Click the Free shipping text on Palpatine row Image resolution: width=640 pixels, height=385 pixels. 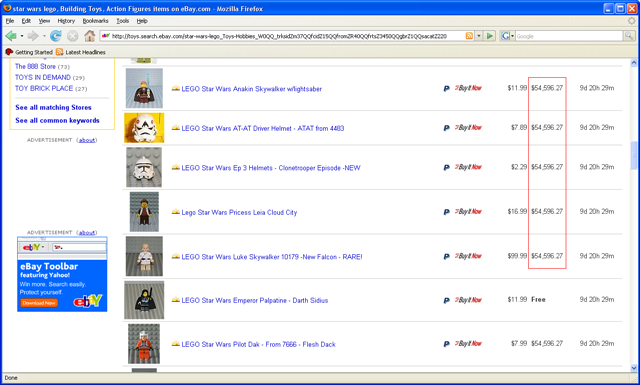pos(538,300)
